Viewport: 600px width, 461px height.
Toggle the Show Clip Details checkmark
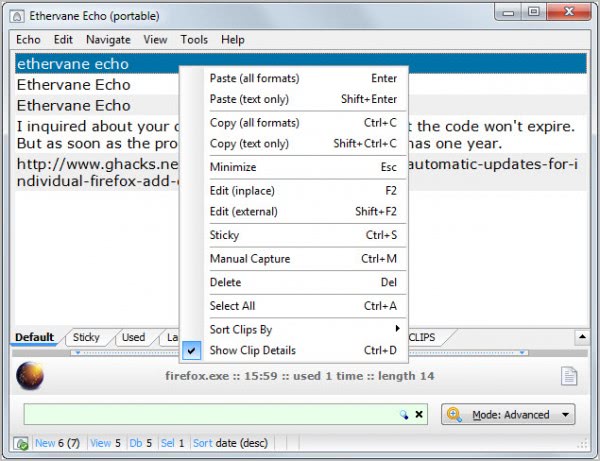[x=191, y=350]
